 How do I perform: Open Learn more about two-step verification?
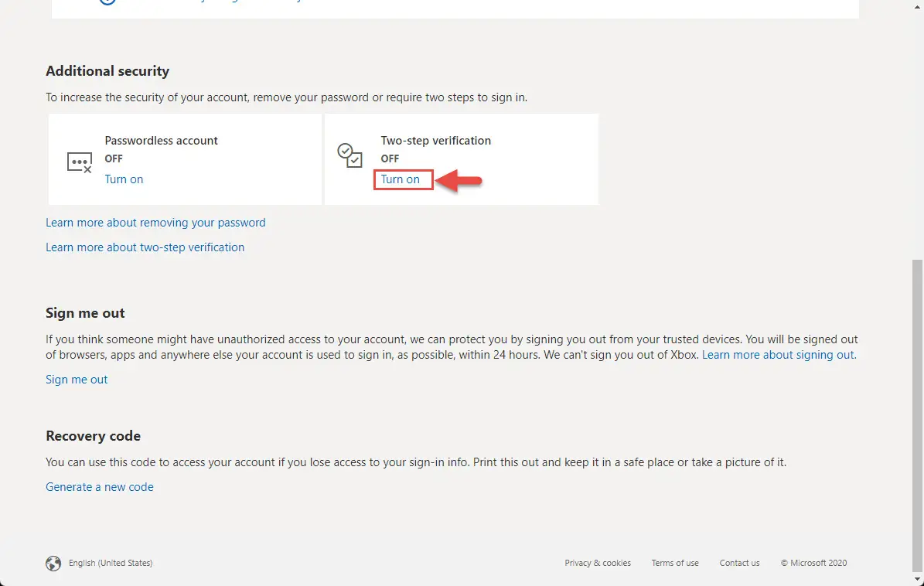145,247
